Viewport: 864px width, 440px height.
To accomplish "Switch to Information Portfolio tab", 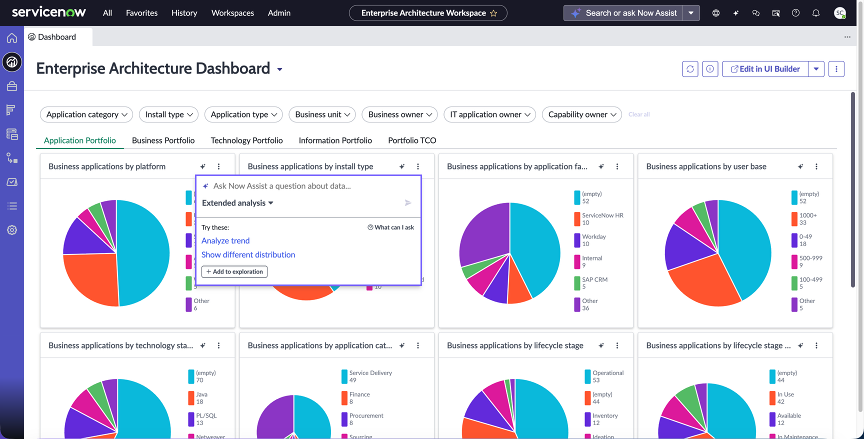I will coord(335,140).
